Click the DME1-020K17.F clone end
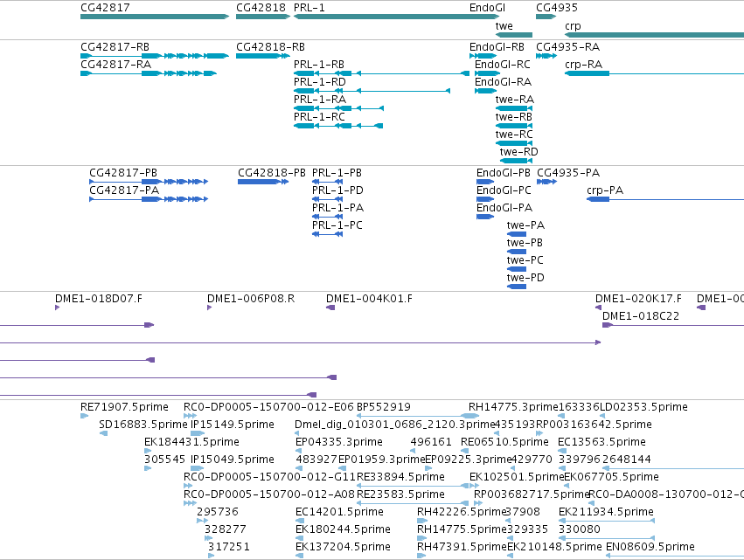744x560 pixels. [x=598, y=308]
